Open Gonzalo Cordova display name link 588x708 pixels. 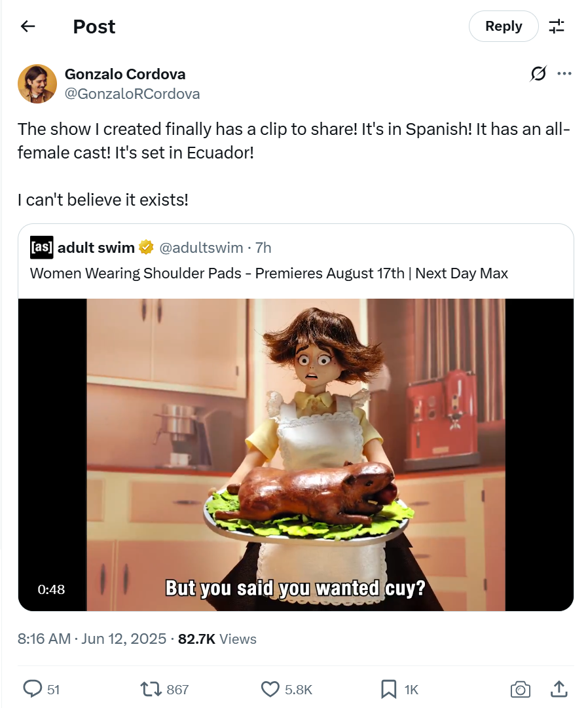125,74
